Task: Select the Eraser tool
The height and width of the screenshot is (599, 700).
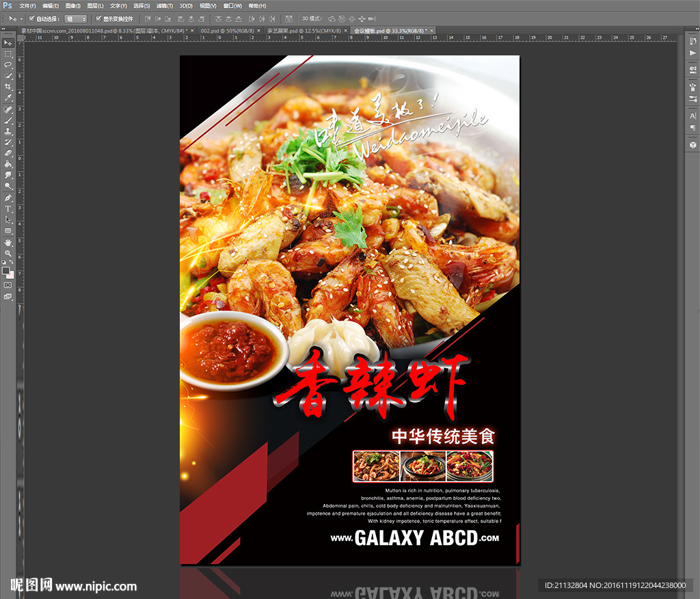Action: tap(8, 153)
